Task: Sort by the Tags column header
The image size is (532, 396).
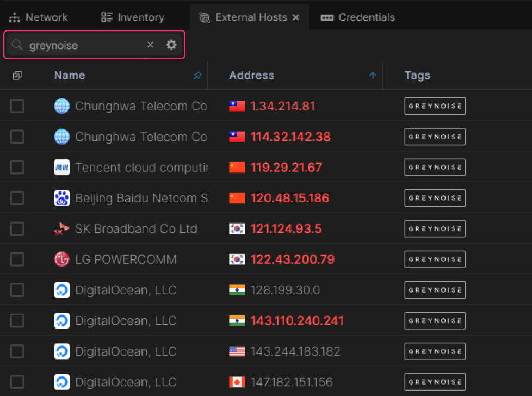Action: coord(417,75)
